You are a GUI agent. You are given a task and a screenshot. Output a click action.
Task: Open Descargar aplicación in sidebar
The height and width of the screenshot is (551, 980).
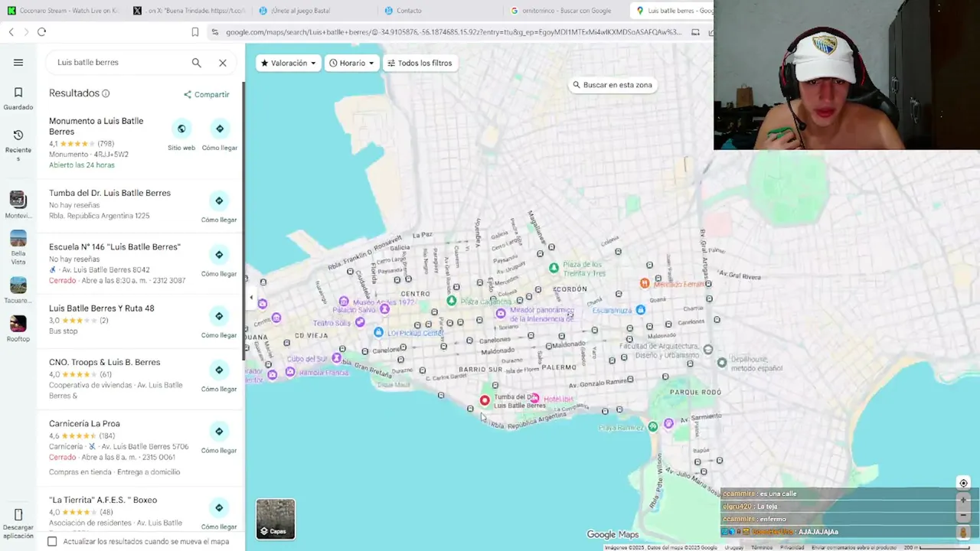pyautogui.click(x=18, y=523)
